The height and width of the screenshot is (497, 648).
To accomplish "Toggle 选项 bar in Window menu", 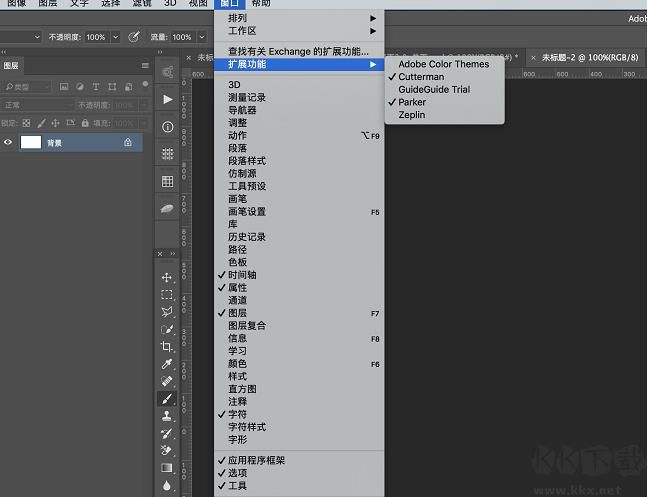I will point(299,473).
